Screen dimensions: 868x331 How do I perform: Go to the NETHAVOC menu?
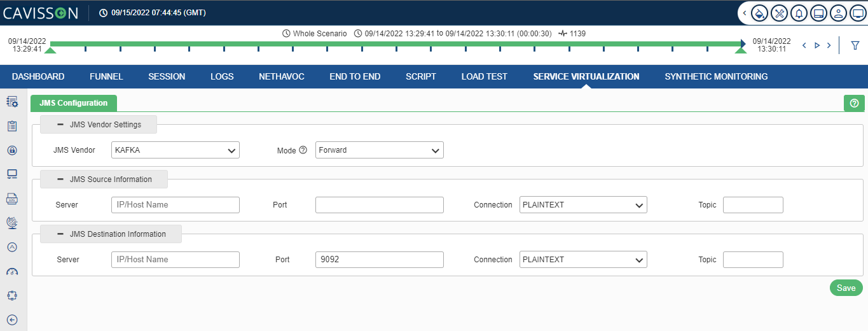(282, 76)
